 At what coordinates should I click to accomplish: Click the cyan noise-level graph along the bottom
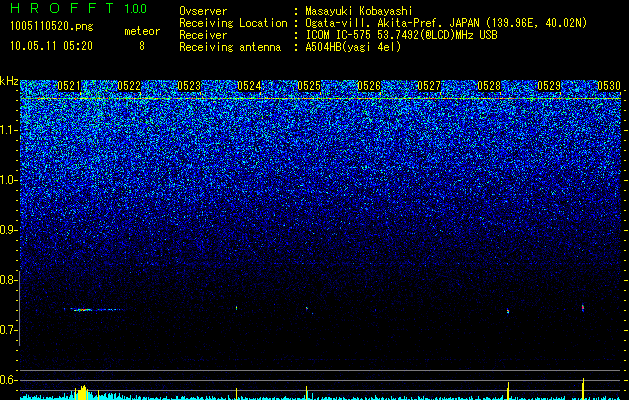tap(321, 397)
